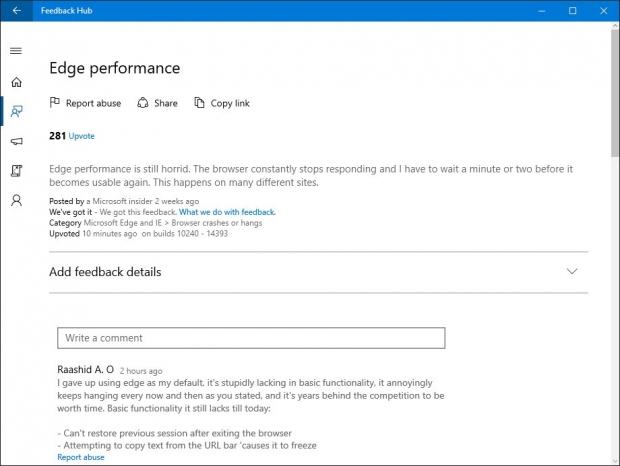
Task: Click the 281 upvote count
Action: [x=57, y=136]
